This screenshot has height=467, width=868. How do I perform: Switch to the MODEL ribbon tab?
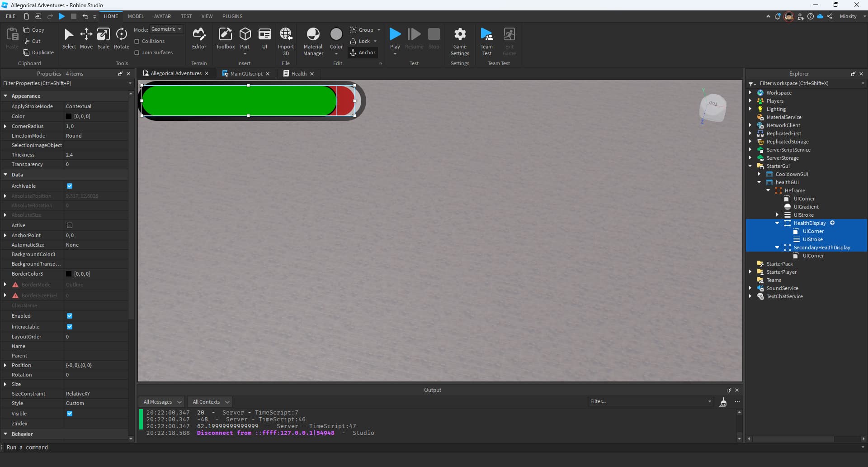136,16
